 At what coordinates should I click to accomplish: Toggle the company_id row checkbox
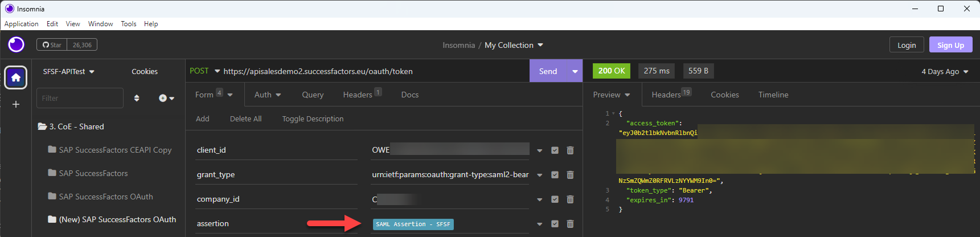(555, 199)
